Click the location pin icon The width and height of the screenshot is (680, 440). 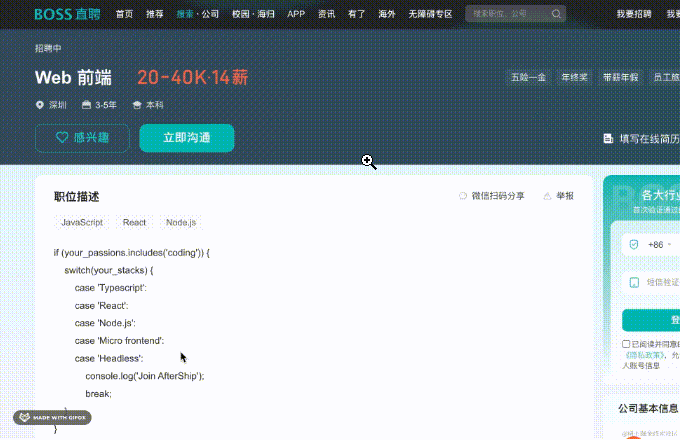[x=40, y=105]
